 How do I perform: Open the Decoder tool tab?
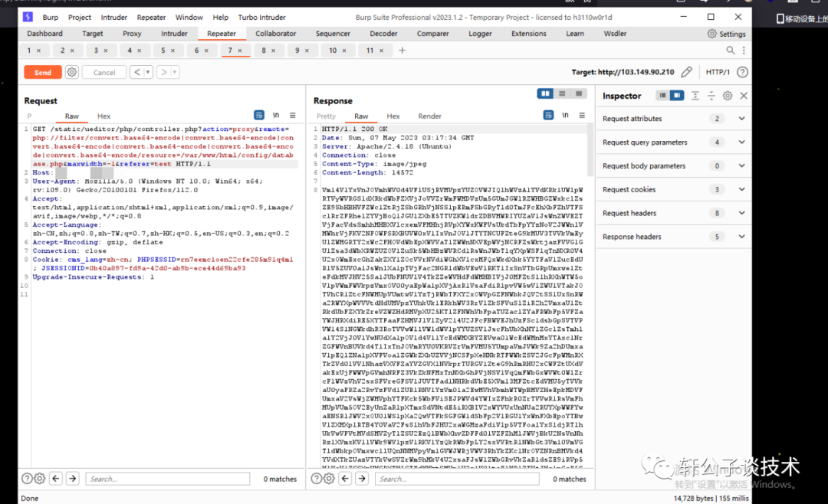click(x=383, y=33)
